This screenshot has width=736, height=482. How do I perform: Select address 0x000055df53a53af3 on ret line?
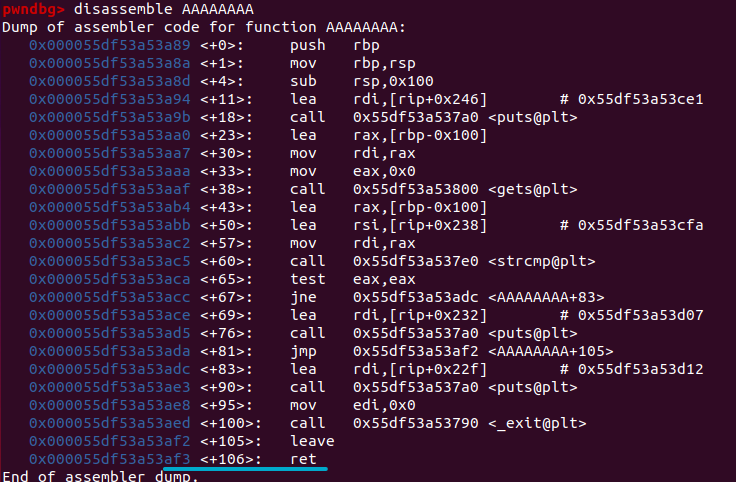pos(109,459)
